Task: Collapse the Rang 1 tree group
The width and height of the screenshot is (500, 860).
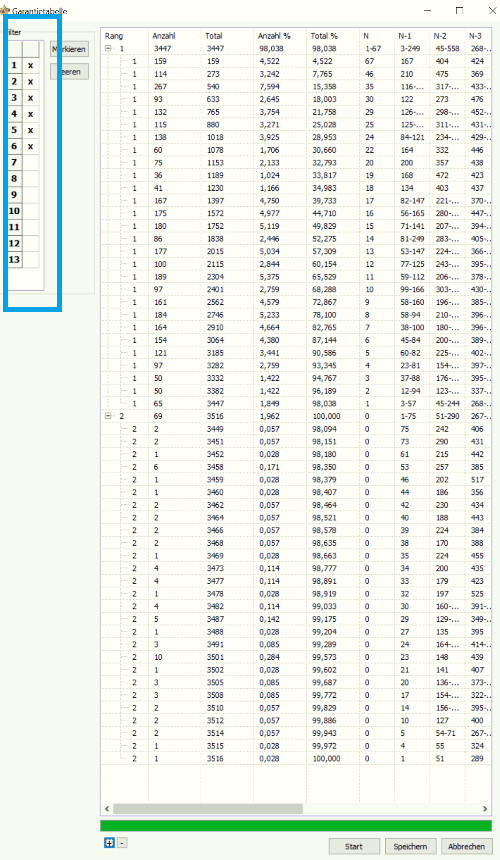Action: (108, 48)
